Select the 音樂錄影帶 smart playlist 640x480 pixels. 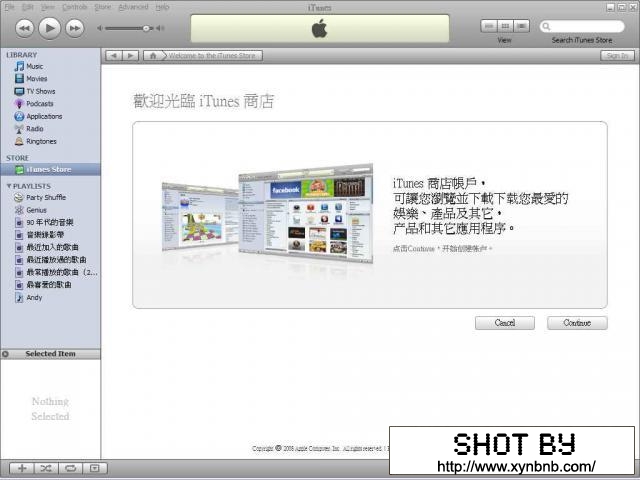[x=45, y=235]
